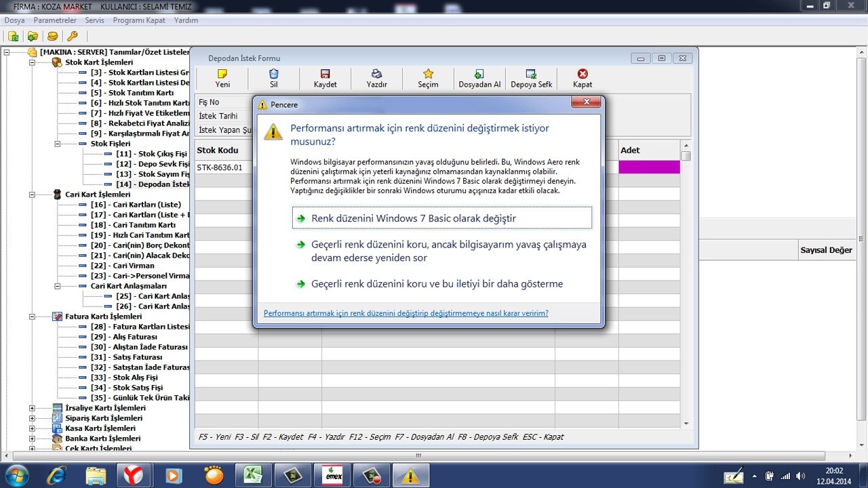Click the Dosyadan Al import icon
Viewport: 868px width, 488px height.
click(x=479, y=74)
